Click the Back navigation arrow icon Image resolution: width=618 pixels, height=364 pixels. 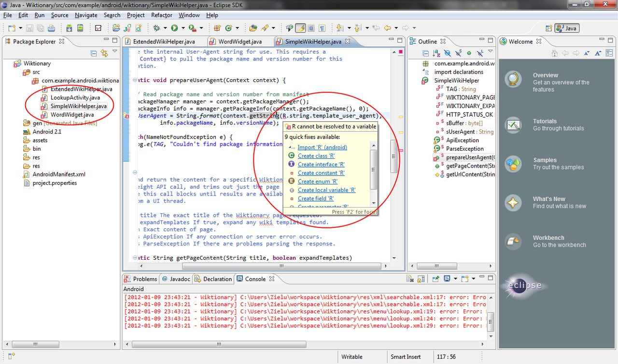[387, 28]
